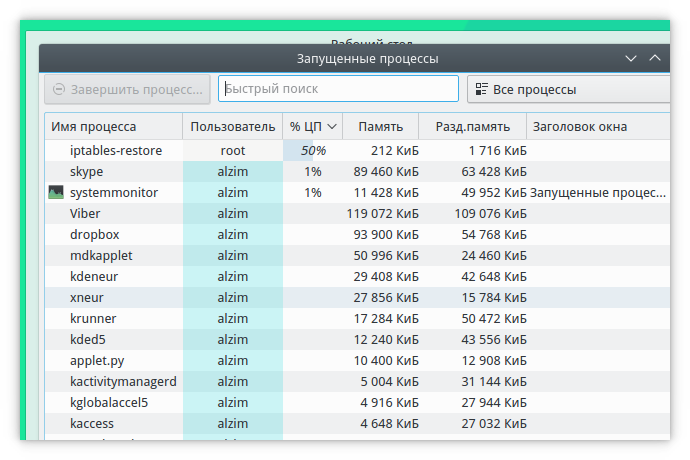The width and height of the screenshot is (690, 460).
Task: Click kdeneur's 42 648 КиБ shared memory
Action: tap(494, 276)
